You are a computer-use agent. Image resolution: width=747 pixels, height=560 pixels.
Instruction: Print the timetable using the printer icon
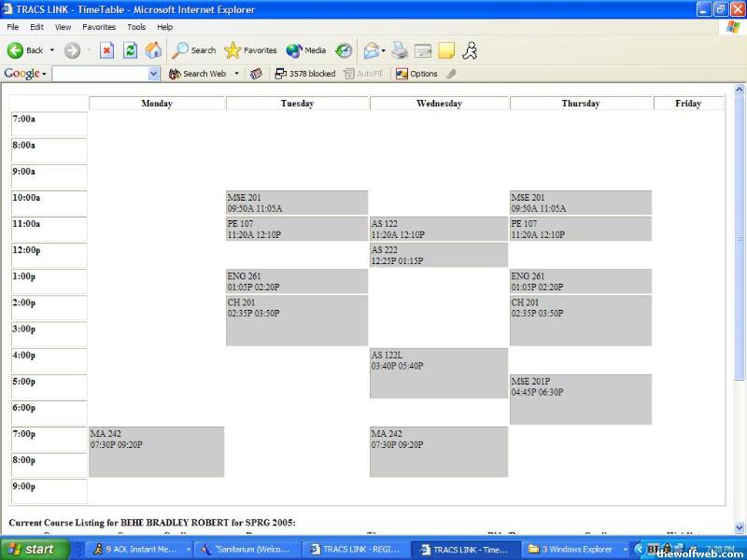click(x=400, y=50)
